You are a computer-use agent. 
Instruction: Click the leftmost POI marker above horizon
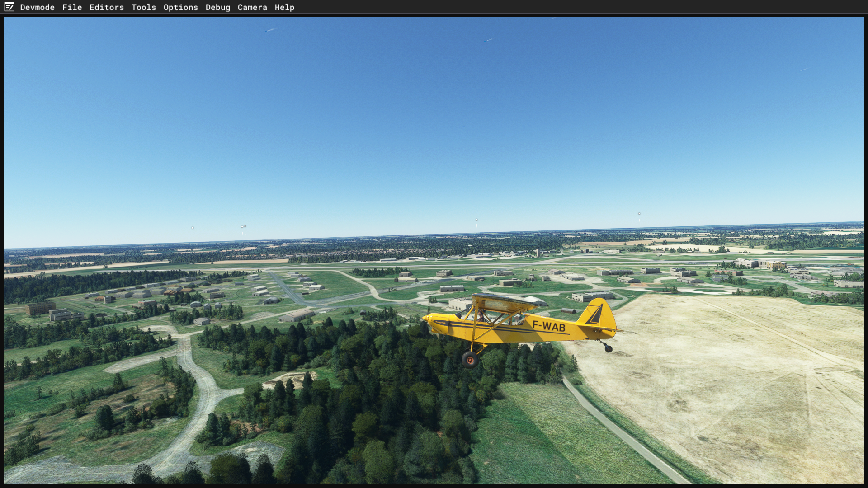pyautogui.click(x=193, y=228)
